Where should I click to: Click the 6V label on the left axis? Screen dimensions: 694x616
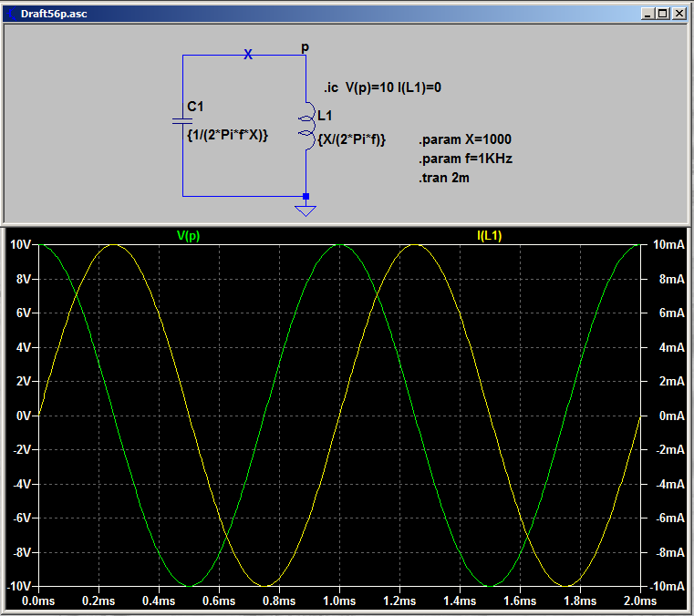(24, 313)
